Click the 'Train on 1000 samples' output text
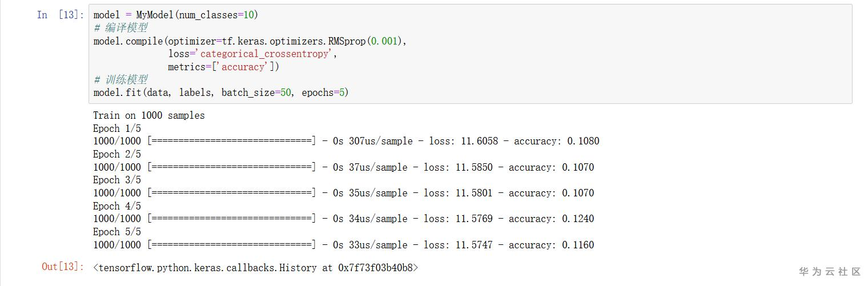 (148, 115)
